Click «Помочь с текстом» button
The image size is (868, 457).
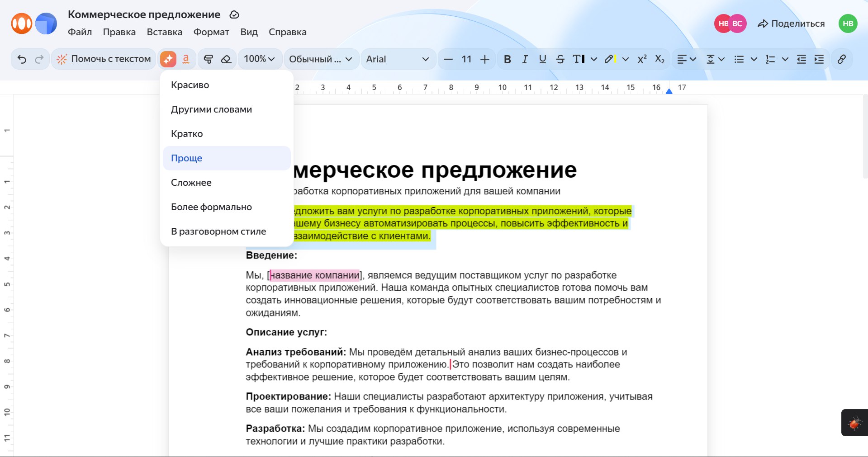click(x=104, y=59)
